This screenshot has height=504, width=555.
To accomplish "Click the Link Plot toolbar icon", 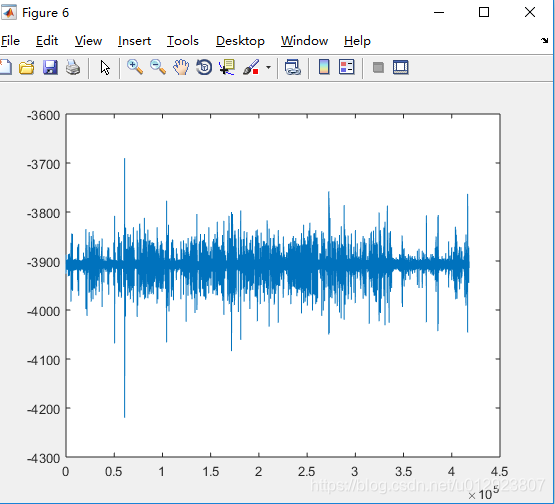I will point(293,67).
